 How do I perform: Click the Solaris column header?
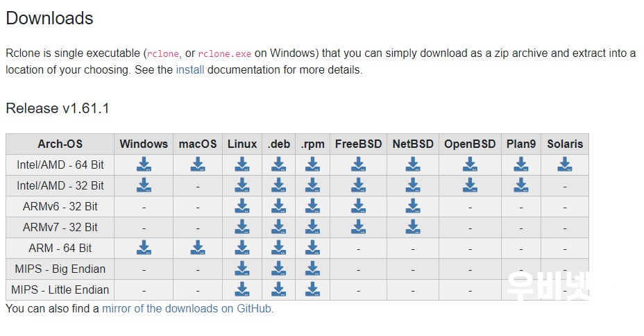tap(565, 144)
